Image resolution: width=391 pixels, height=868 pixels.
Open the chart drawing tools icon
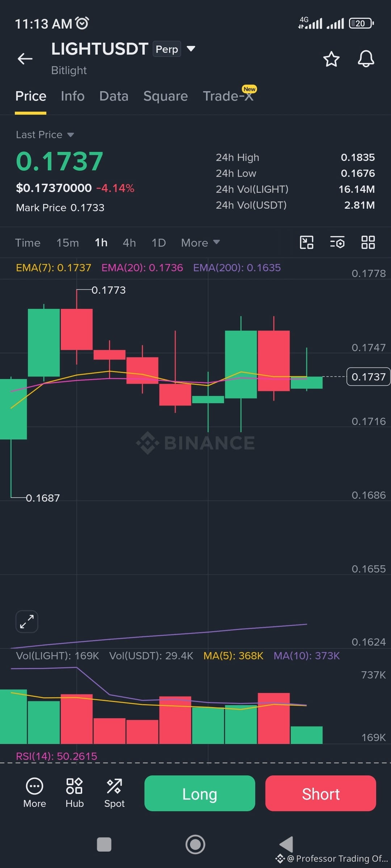click(x=307, y=242)
